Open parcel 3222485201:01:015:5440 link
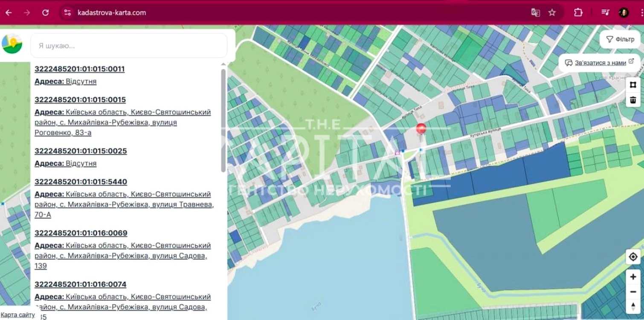This screenshot has width=644, height=320. (x=81, y=182)
